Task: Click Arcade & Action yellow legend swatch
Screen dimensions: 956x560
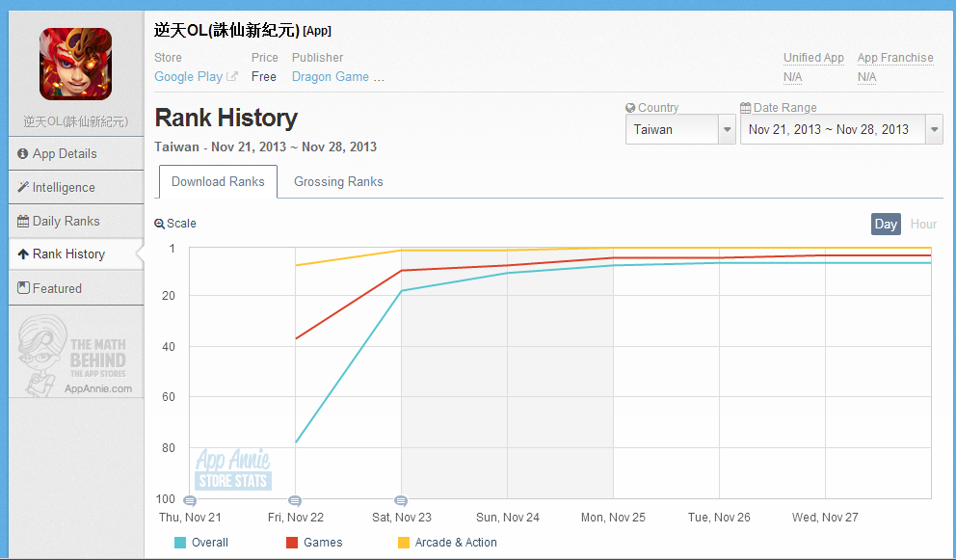Action: coord(404,543)
